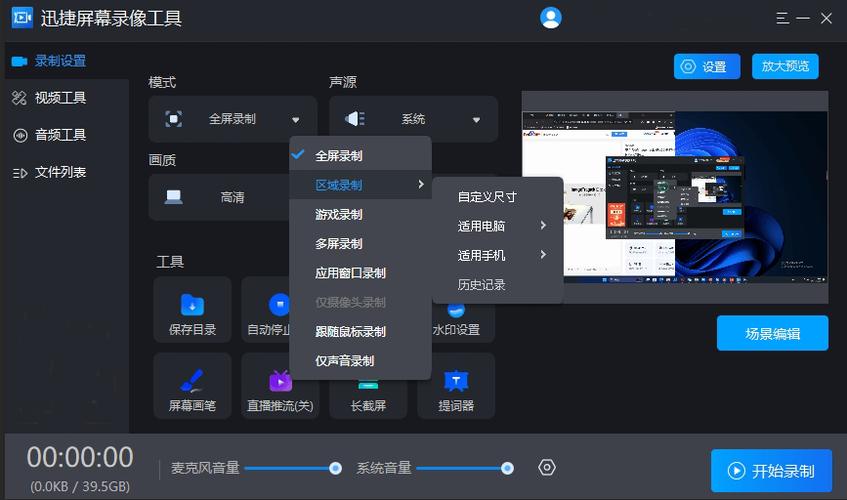The width and height of the screenshot is (847, 500).
Task: Click the user account avatar icon
Action: click(x=550, y=18)
